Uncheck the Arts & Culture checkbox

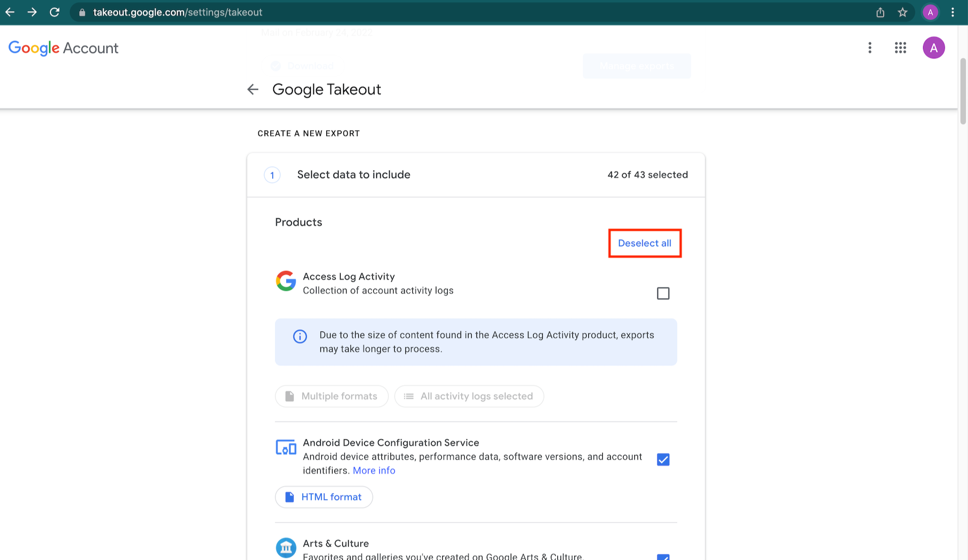pyautogui.click(x=663, y=556)
